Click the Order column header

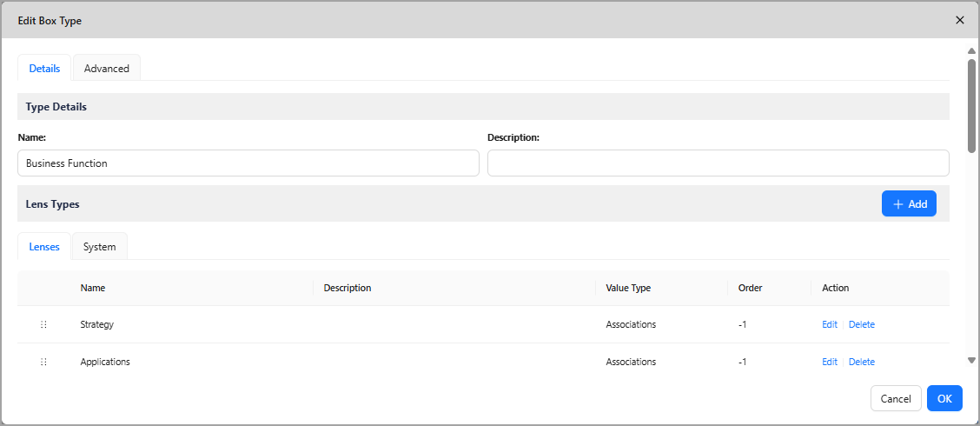pos(750,288)
